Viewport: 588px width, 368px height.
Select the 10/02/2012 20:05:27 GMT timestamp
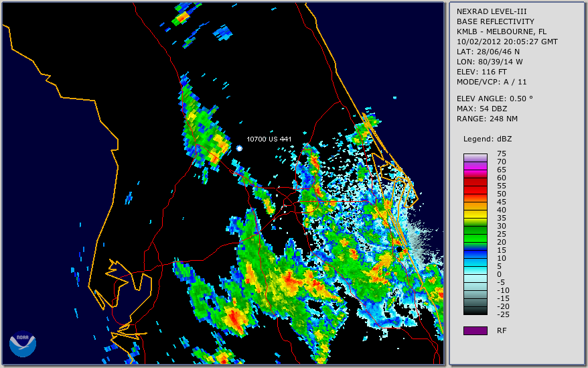click(507, 42)
